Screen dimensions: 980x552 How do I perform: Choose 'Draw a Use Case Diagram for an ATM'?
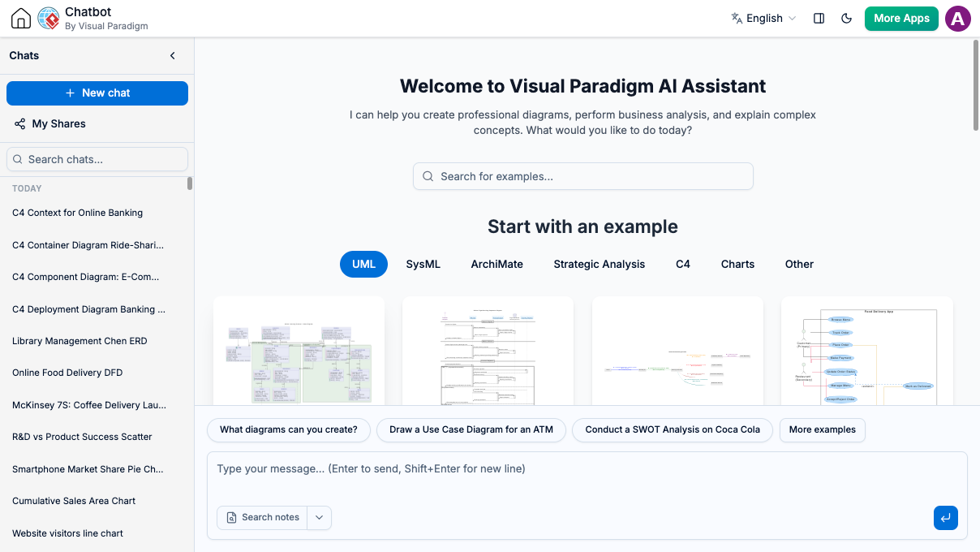tap(471, 430)
